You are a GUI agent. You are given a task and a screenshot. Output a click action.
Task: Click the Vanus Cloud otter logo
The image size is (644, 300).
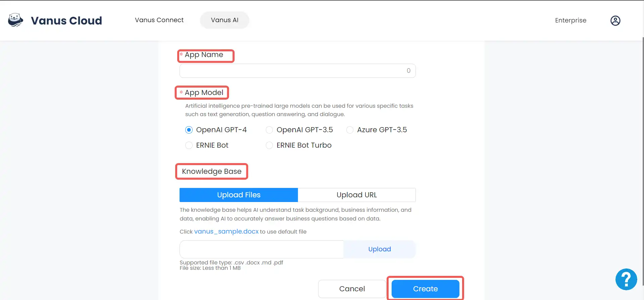(15, 20)
